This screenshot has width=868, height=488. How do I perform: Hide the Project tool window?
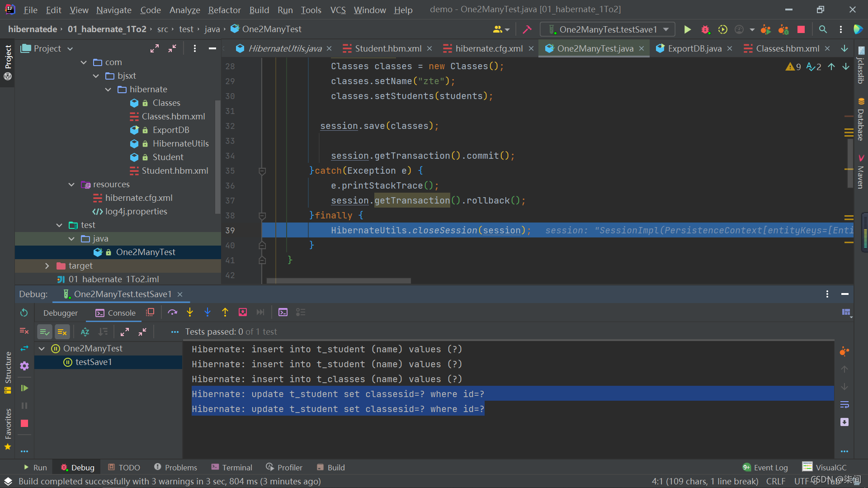(x=212, y=48)
